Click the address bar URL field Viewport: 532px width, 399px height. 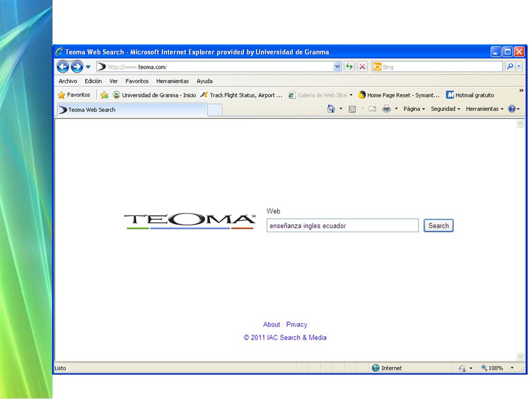pyautogui.click(x=219, y=67)
